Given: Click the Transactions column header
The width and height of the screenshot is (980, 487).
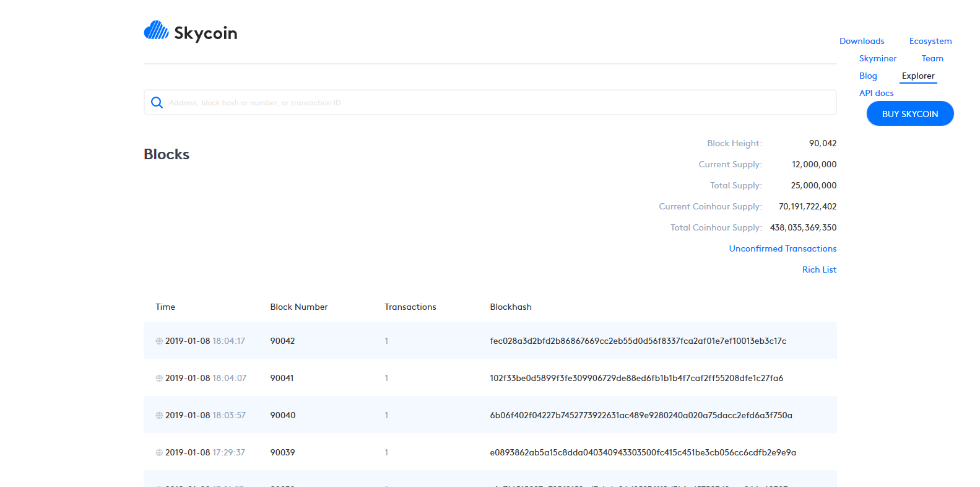Looking at the screenshot, I should tap(410, 307).
